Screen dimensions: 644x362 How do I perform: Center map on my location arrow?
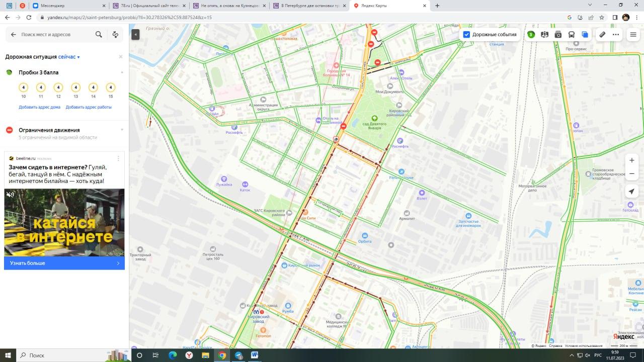[632, 192]
